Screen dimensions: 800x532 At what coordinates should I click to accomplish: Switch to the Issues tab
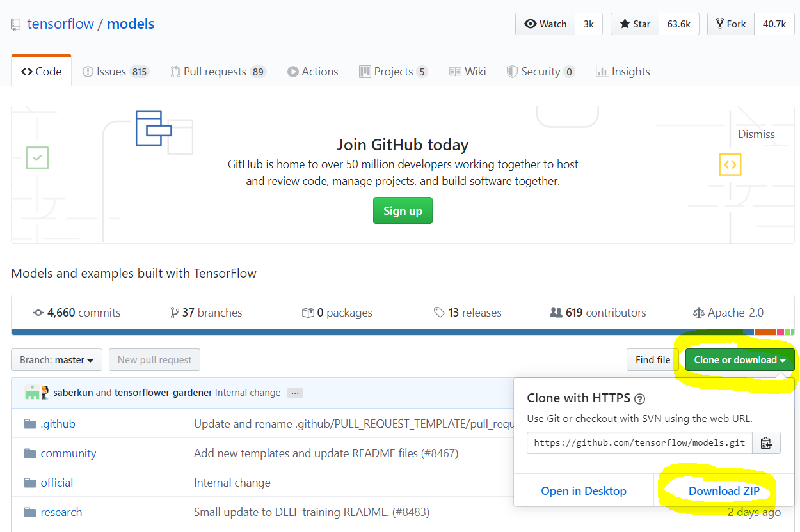click(x=115, y=72)
